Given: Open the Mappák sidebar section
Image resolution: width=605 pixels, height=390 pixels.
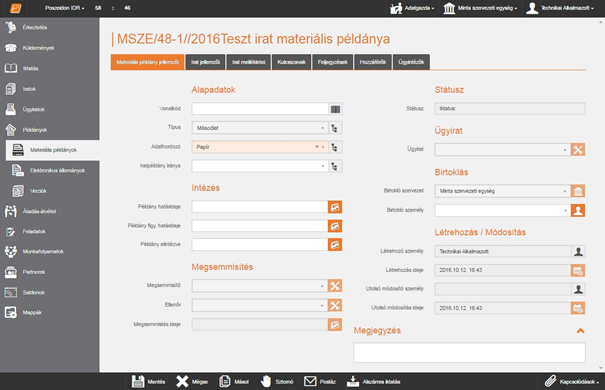Looking at the screenshot, I should click(x=49, y=312).
